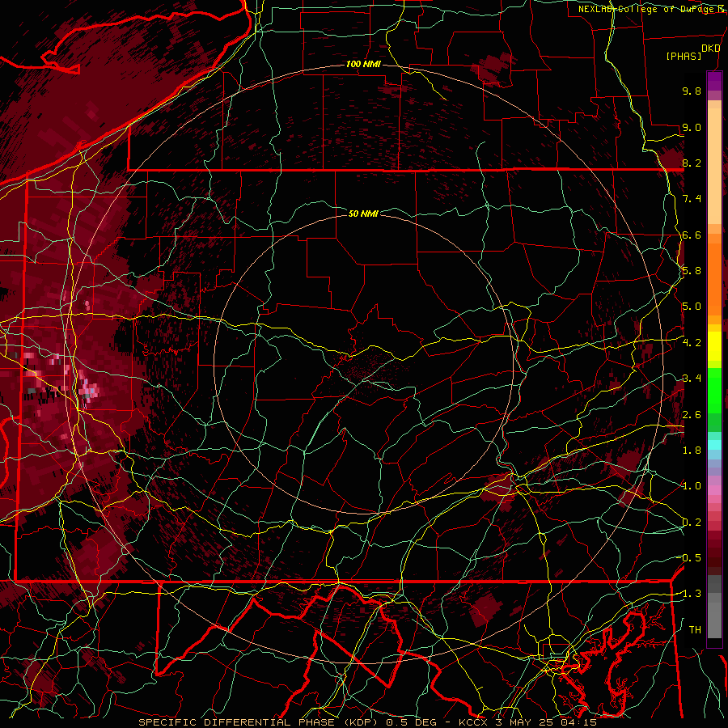
Task: Click the yellow band of the color scale
Action: (x=714, y=346)
